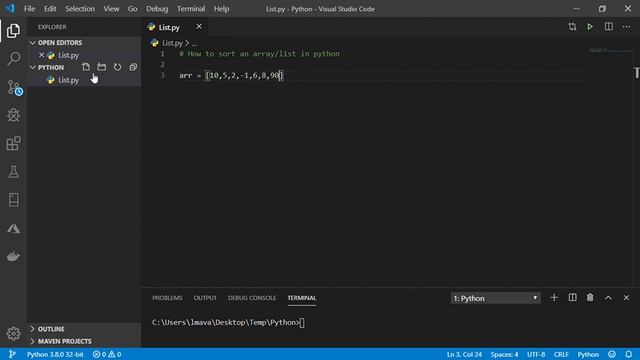Split the terminal panel
The image size is (640, 360).
coord(573,298)
